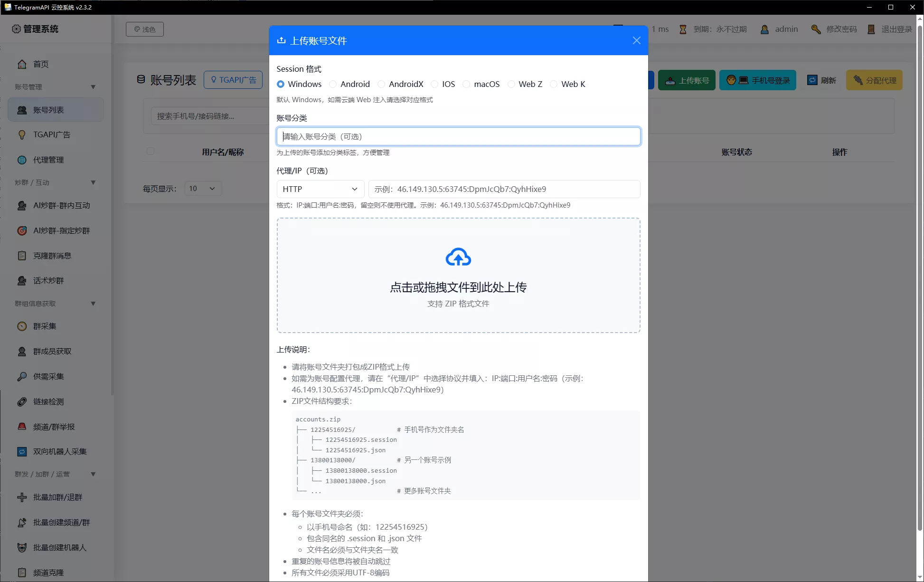This screenshot has width=924, height=582.
Task: Click the magnifier icon beside 供需采集
Action: (22, 376)
